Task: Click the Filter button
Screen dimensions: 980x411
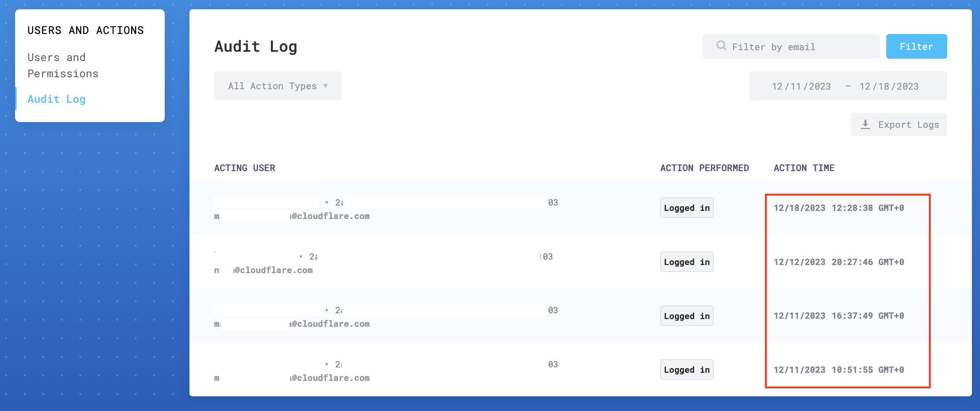Action: click(916, 46)
